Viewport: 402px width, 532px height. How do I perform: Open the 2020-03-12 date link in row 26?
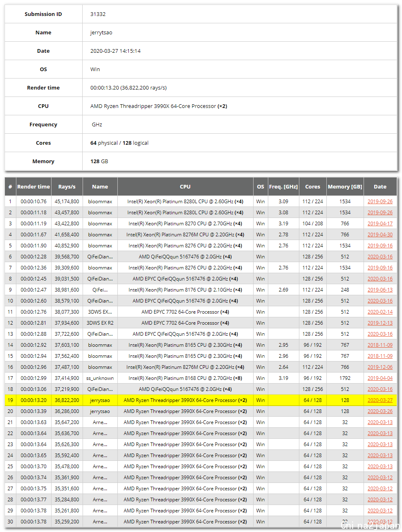[380, 478]
